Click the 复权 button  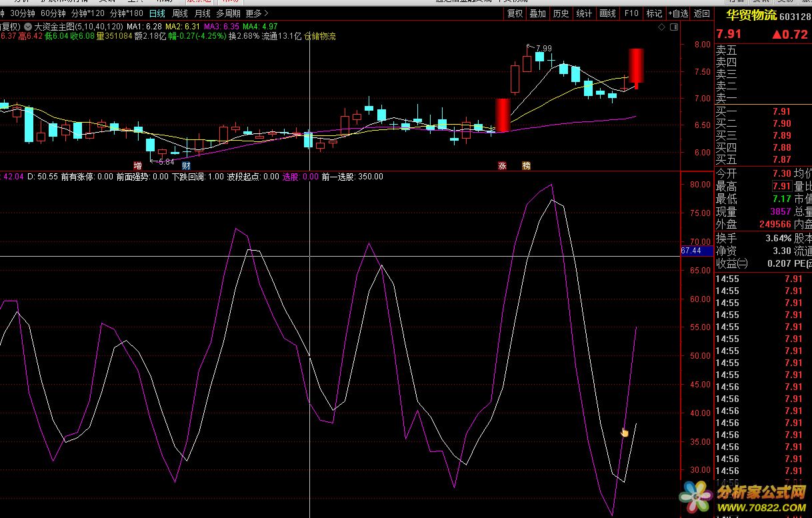tap(515, 13)
